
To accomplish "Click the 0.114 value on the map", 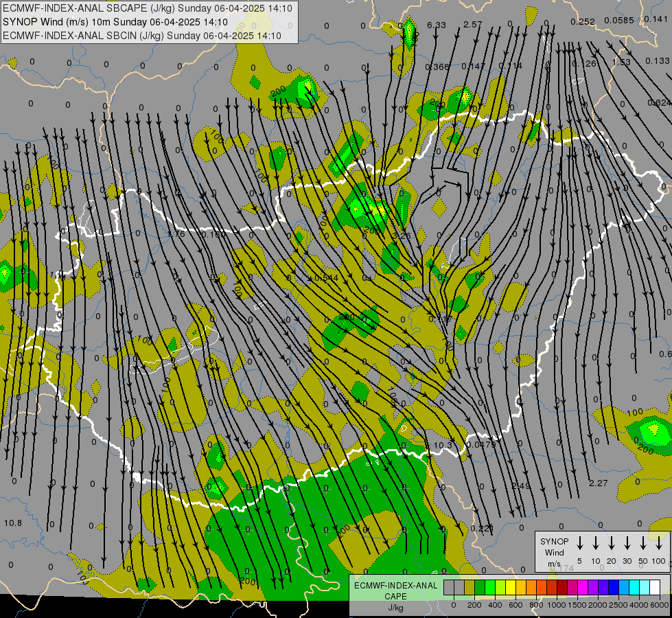I will point(511,66).
